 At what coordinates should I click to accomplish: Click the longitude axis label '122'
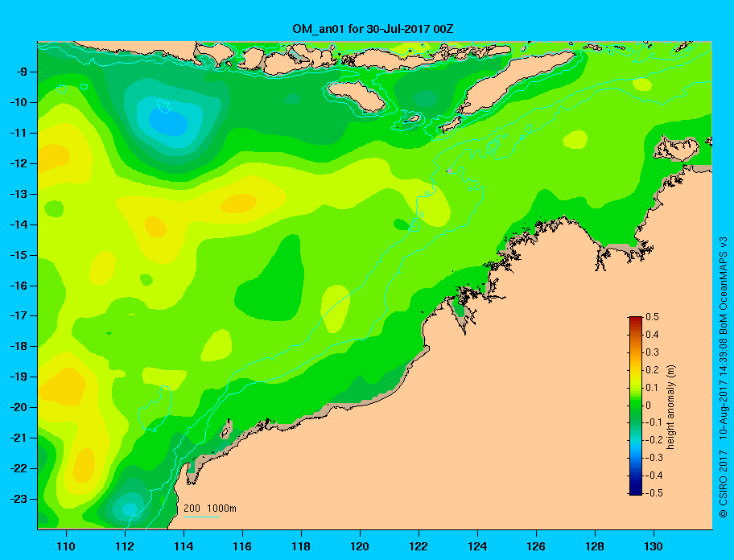click(419, 546)
